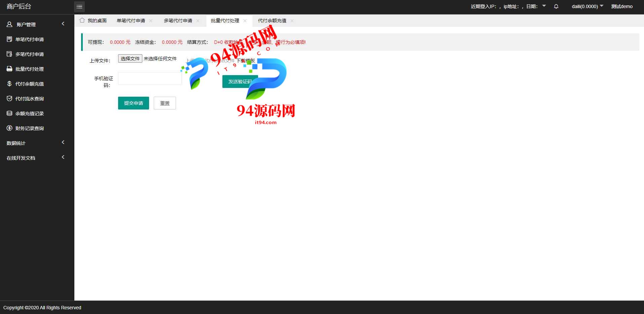Click the 可提现 amount 0.0000 元
Image resolution: width=644 pixels, height=314 pixels.
pos(120,42)
